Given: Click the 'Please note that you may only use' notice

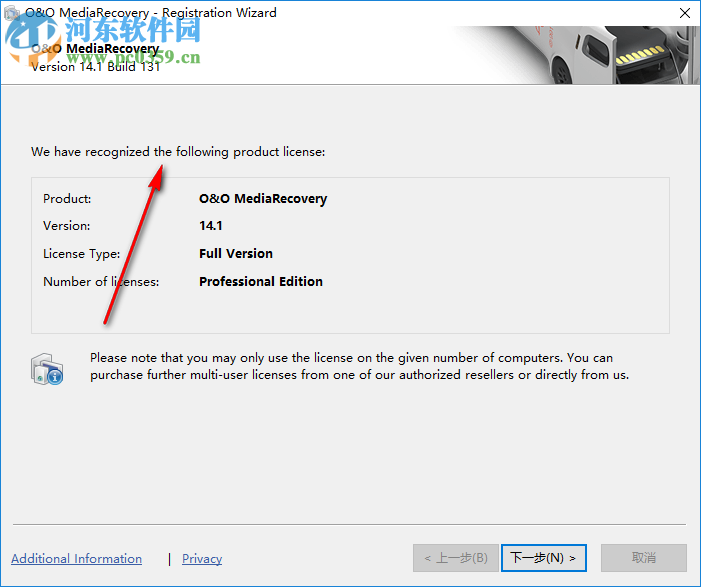Looking at the screenshot, I should click(x=359, y=366).
